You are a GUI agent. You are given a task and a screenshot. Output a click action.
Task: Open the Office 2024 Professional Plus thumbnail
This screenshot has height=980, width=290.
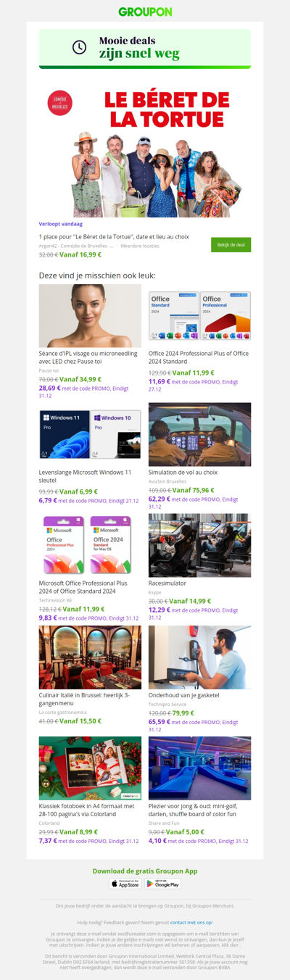coord(199,315)
